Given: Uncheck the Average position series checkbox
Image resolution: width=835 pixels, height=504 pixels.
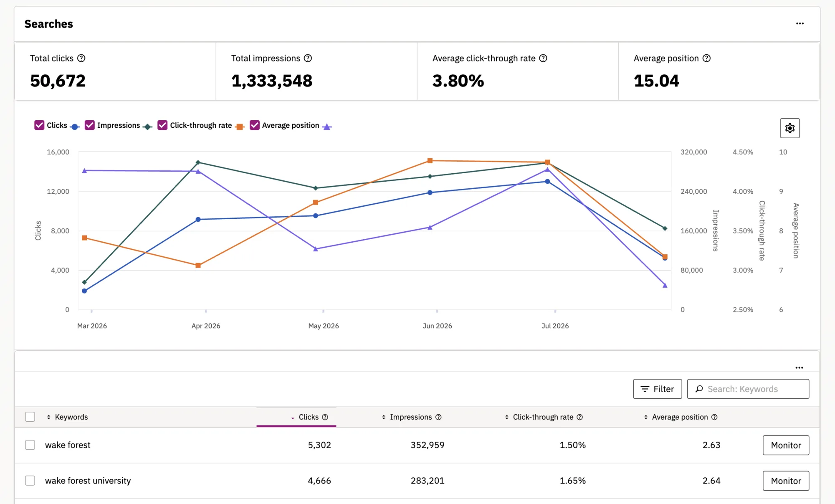Looking at the screenshot, I should [255, 125].
